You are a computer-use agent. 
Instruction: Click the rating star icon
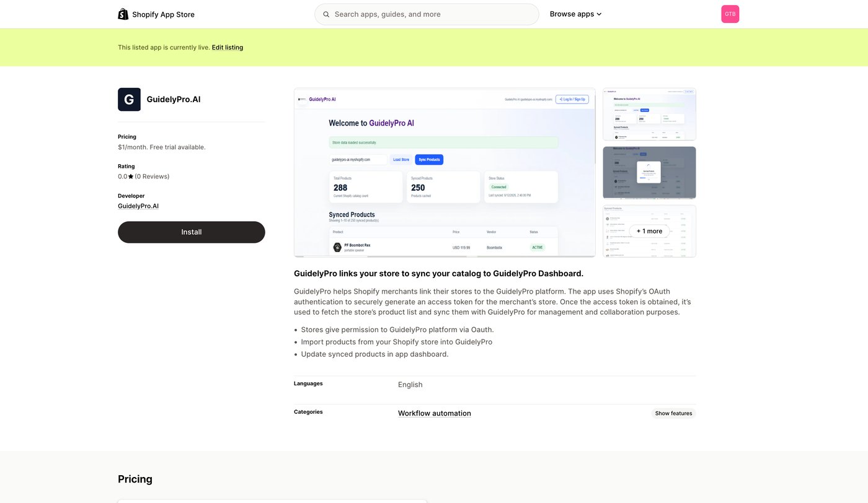point(131,177)
